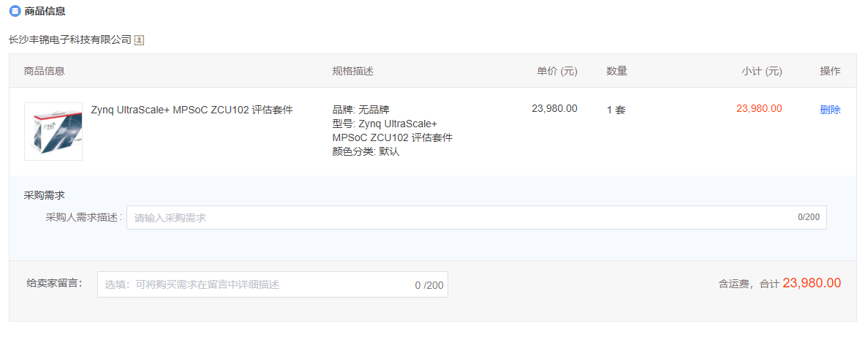The height and width of the screenshot is (340, 868).
Task: Click the 操作 column header
Action: [831, 71]
